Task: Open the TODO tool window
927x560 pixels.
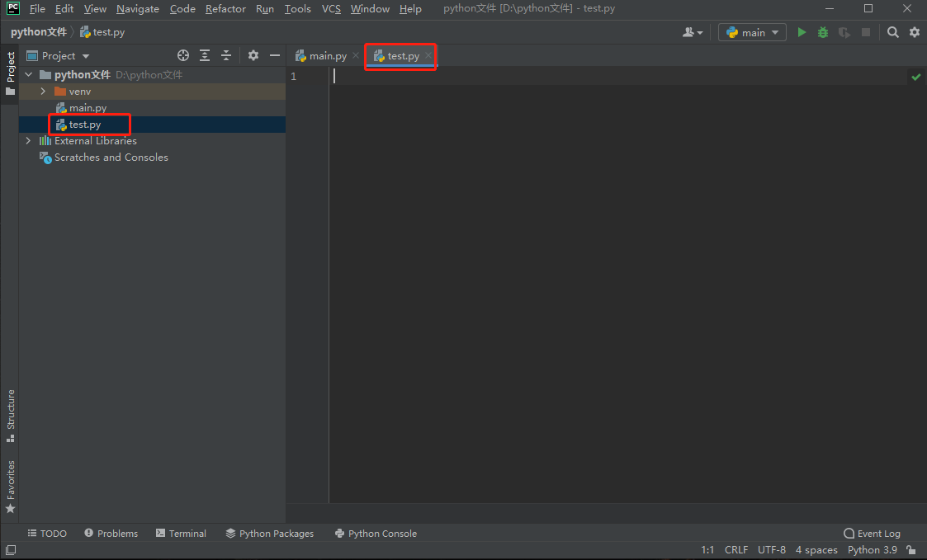Action: pyautogui.click(x=47, y=534)
